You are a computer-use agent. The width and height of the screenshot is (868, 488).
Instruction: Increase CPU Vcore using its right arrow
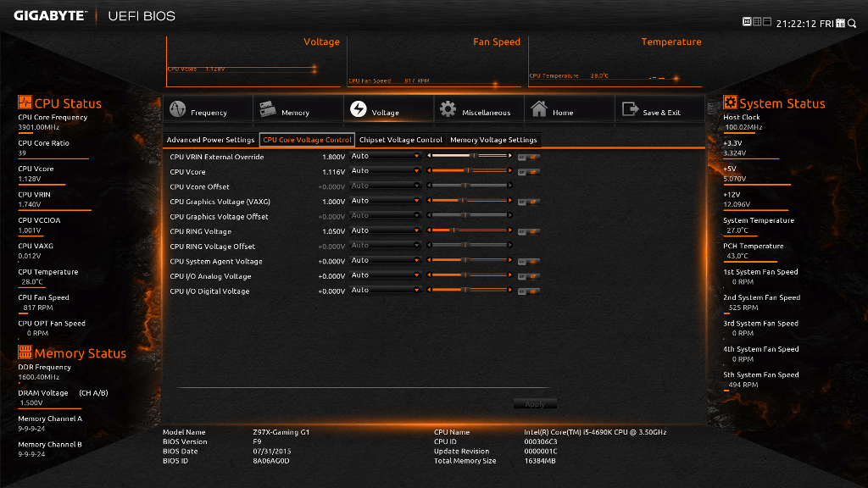tap(509, 171)
